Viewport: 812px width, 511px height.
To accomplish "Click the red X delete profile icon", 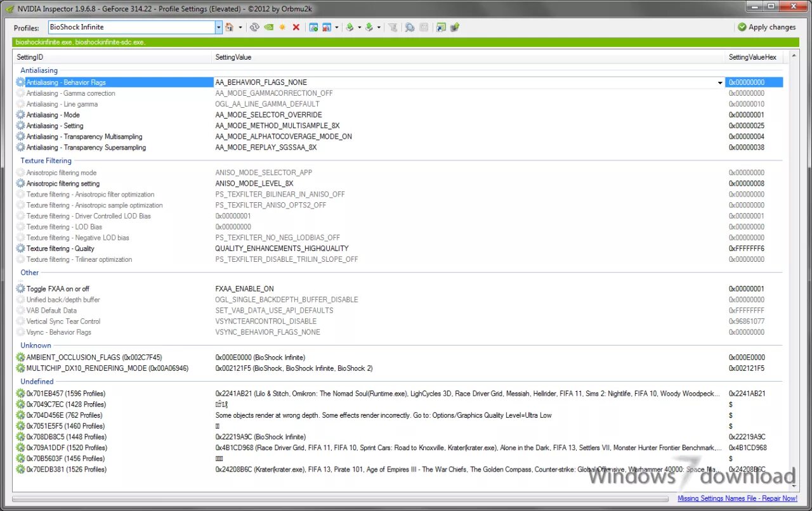I will 296,27.
